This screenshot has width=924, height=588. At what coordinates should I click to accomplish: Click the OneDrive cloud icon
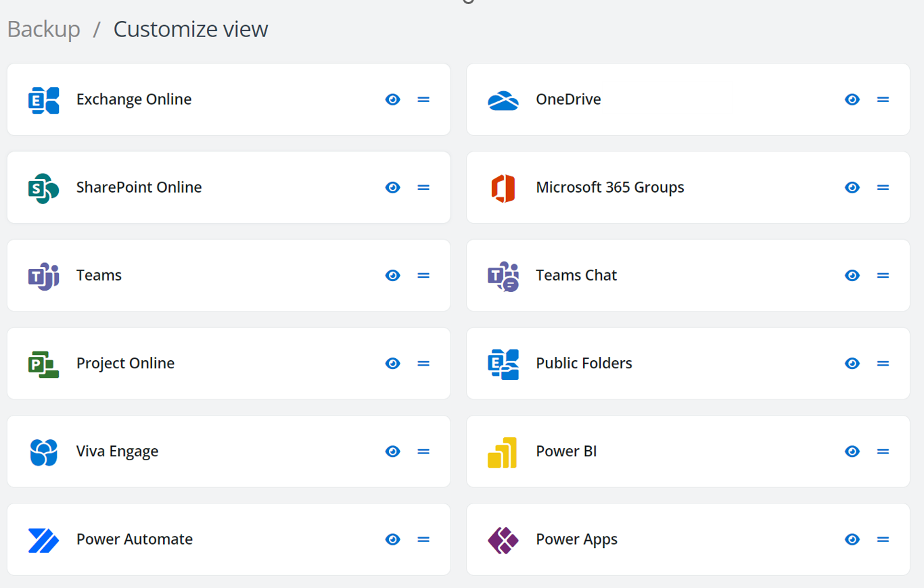click(503, 101)
